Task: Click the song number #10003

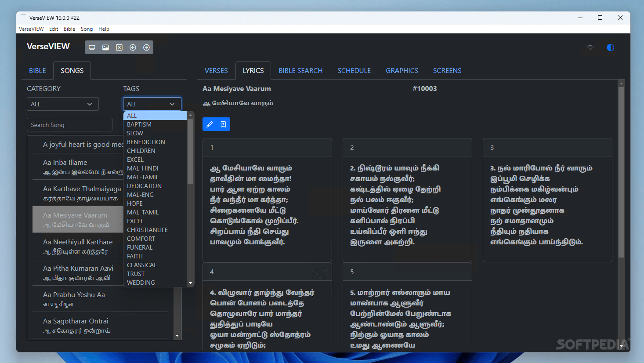Action: coord(425,89)
